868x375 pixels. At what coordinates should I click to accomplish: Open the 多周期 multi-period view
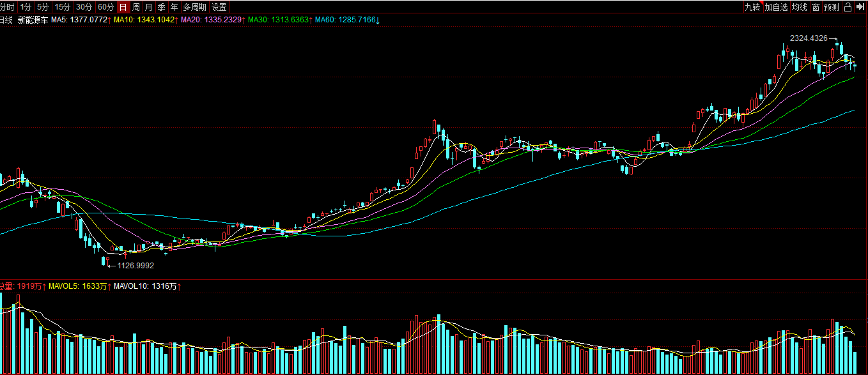[x=195, y=7]
